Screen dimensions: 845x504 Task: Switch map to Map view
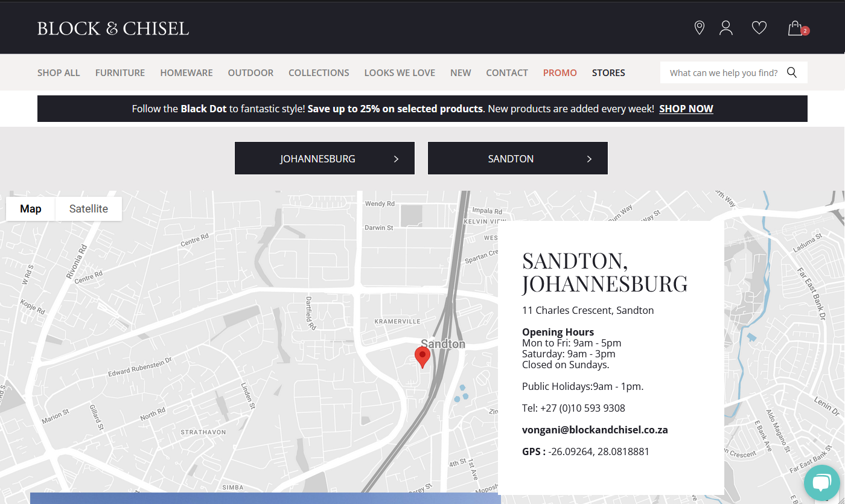click(x=31, y=209)
